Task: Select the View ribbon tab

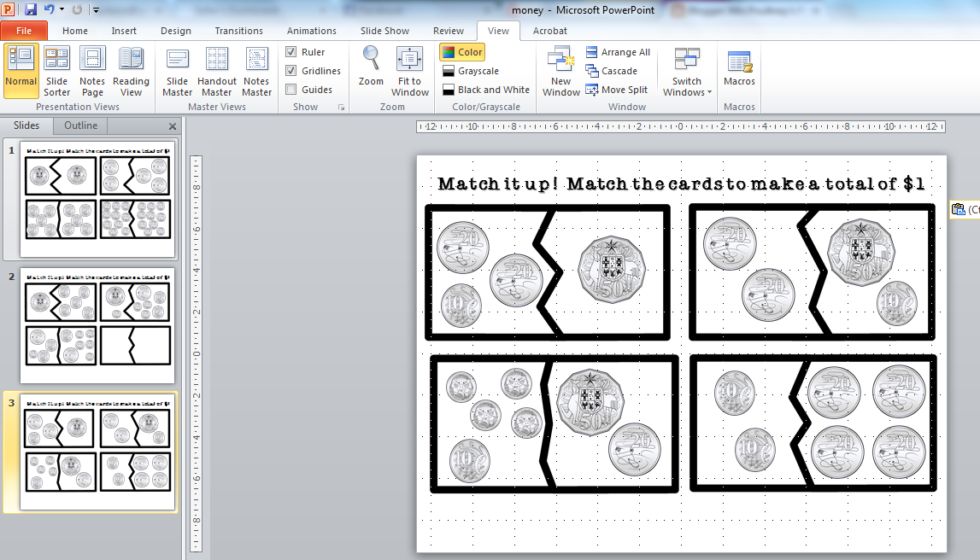Action: [498, 31]
